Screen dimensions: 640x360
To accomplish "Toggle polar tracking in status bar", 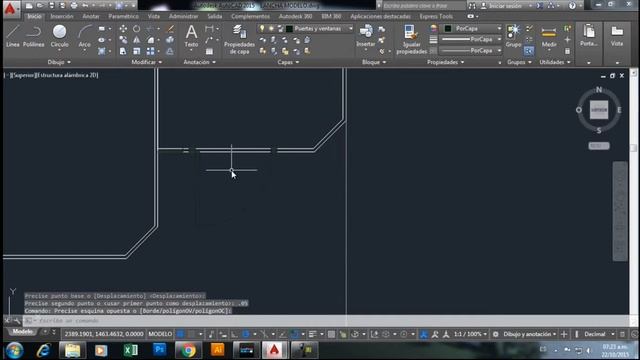I will pyautogui.click(x=246, y=334).
